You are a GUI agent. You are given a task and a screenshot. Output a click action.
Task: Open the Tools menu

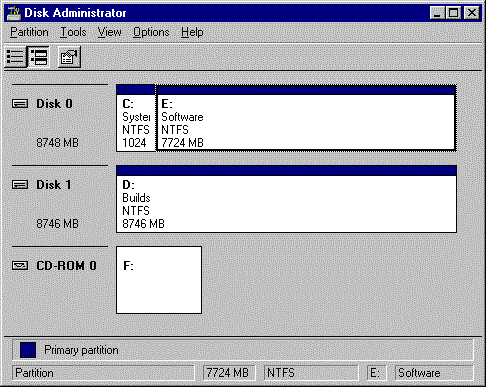[73, 32]
